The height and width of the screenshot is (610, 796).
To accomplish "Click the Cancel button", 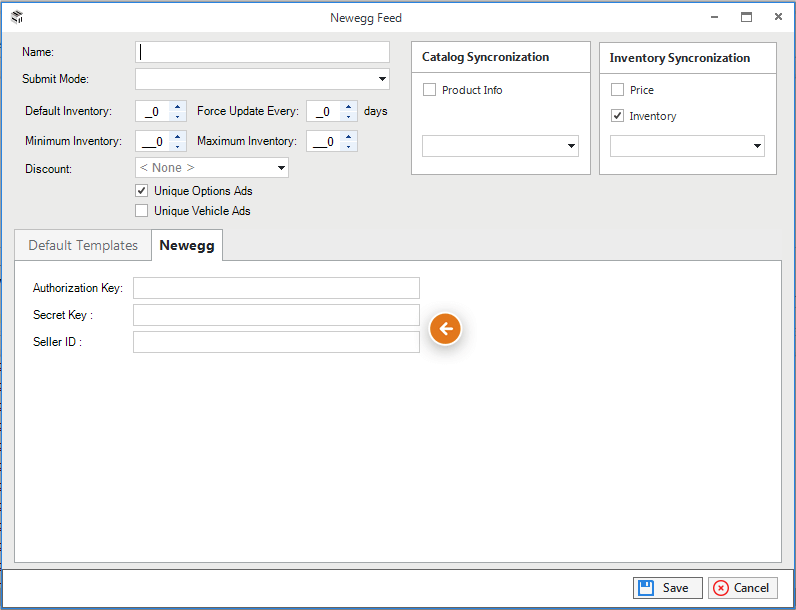I will 743,588.
